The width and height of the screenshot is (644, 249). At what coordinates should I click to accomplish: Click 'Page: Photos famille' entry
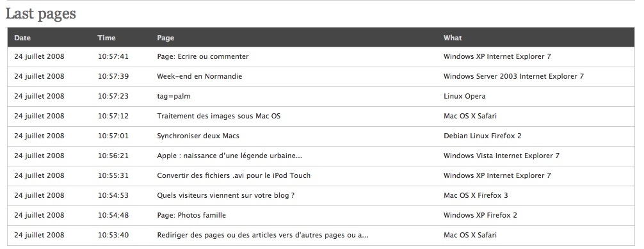[x=191, y=215]
